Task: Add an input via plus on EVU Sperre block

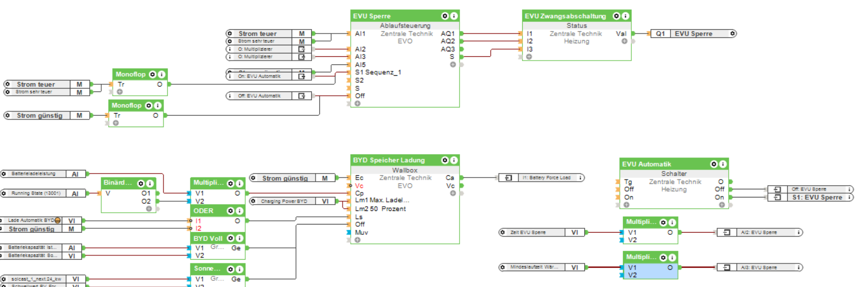Action: click(358, 104)
